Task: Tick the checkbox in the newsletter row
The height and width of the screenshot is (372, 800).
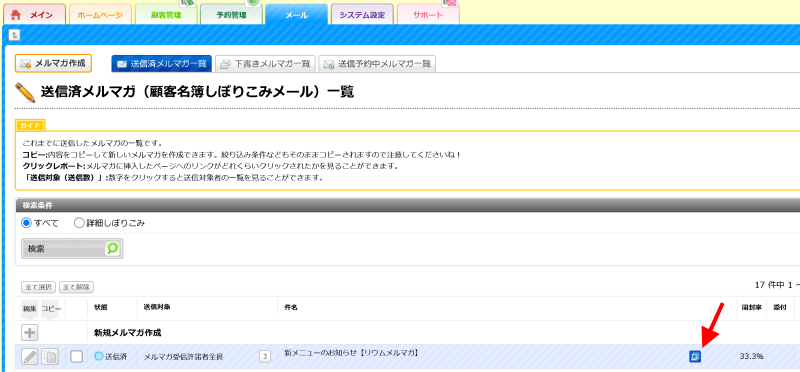Action: [x=77, y=356]
